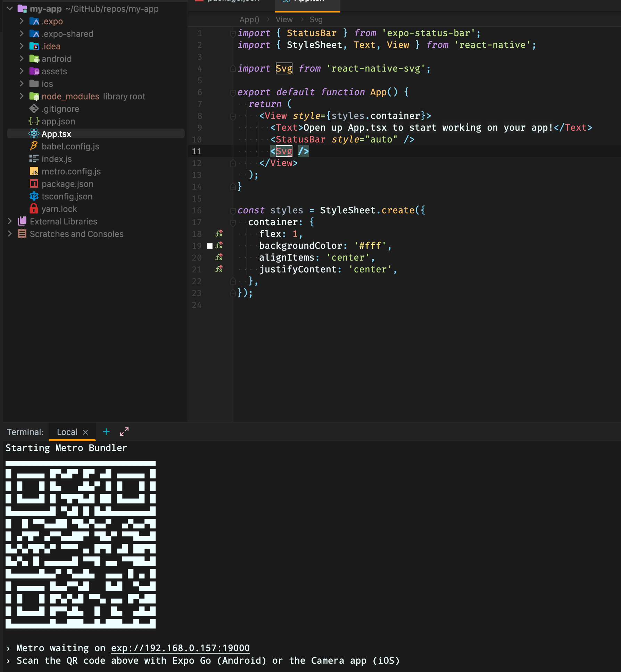Expand the assets folder chevron
The image size is (621, 672).
(22, 71)
